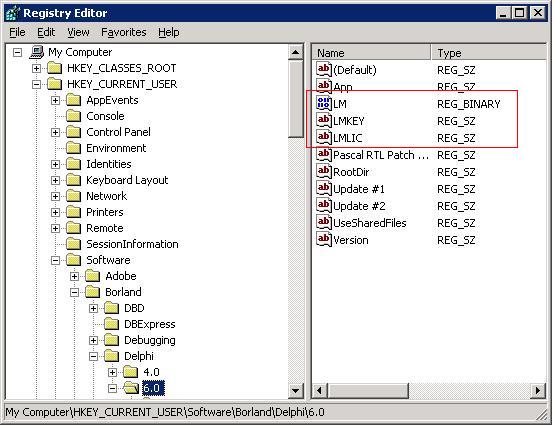The image size is (555, 427).
Task: Select the Borland key label
Action: (123, 292)
